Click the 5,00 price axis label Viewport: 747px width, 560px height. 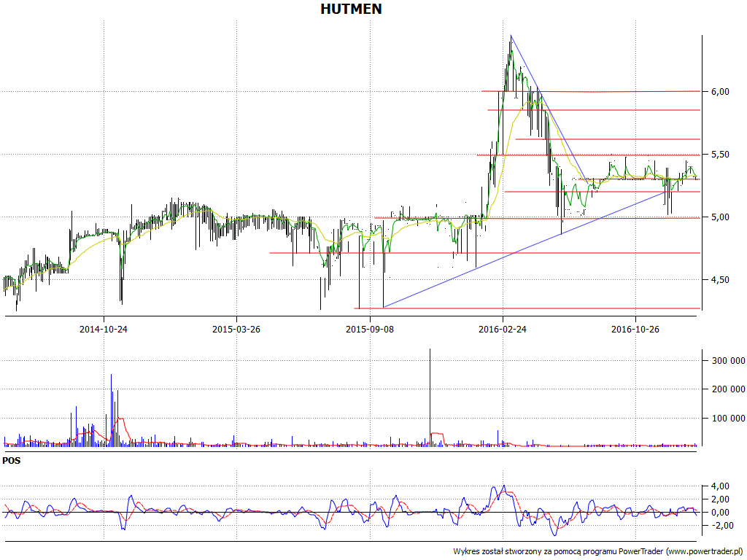720,217
